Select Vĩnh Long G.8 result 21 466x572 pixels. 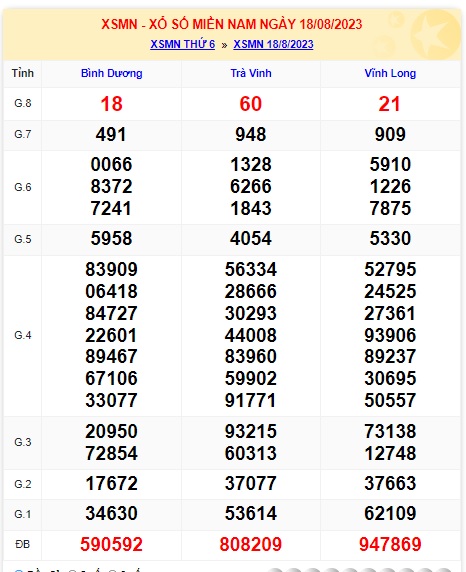point(389,104)
